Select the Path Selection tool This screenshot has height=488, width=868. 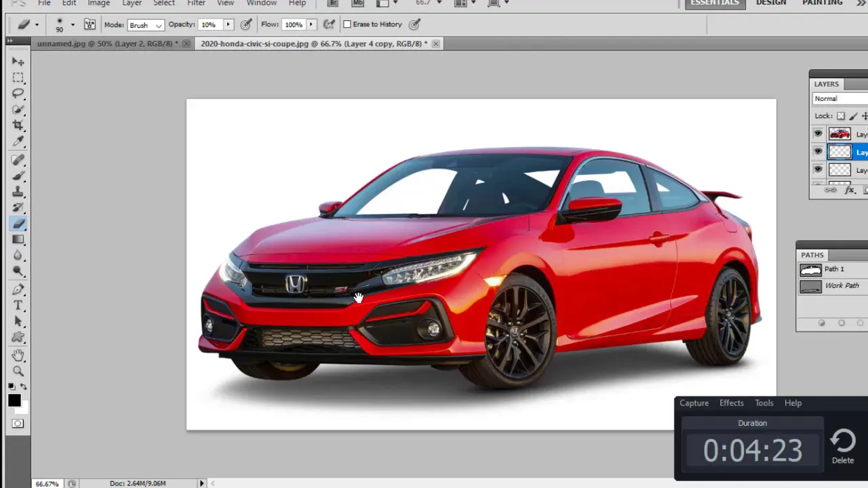18,322
